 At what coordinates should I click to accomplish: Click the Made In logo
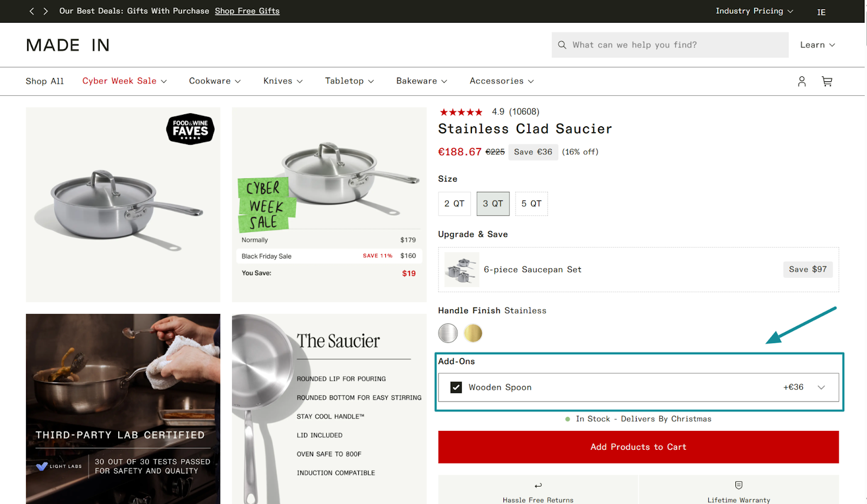pyautogui.click(x=68, y=45)
